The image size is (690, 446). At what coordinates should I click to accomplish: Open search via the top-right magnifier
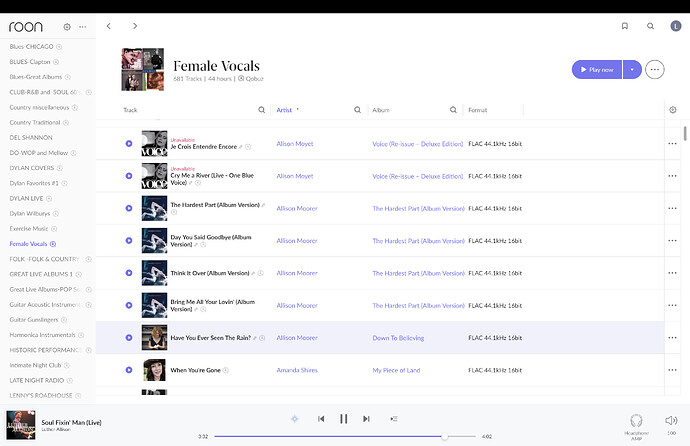pyautogui.click(x=650, y=26)
